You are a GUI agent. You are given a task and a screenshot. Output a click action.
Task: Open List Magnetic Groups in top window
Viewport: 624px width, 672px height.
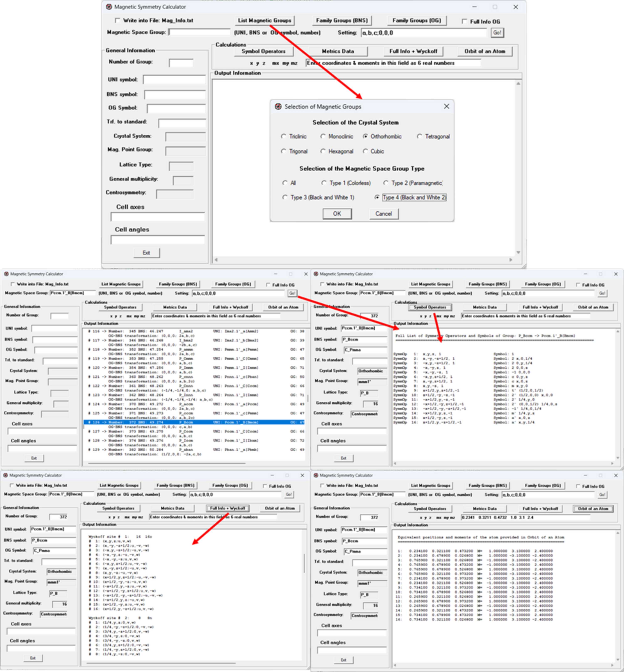click(264, 20)
